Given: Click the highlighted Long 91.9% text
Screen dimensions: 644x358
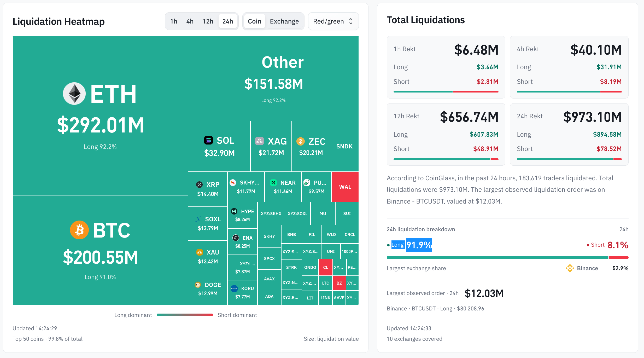Looking at the screenshot, I should [412, 245].
